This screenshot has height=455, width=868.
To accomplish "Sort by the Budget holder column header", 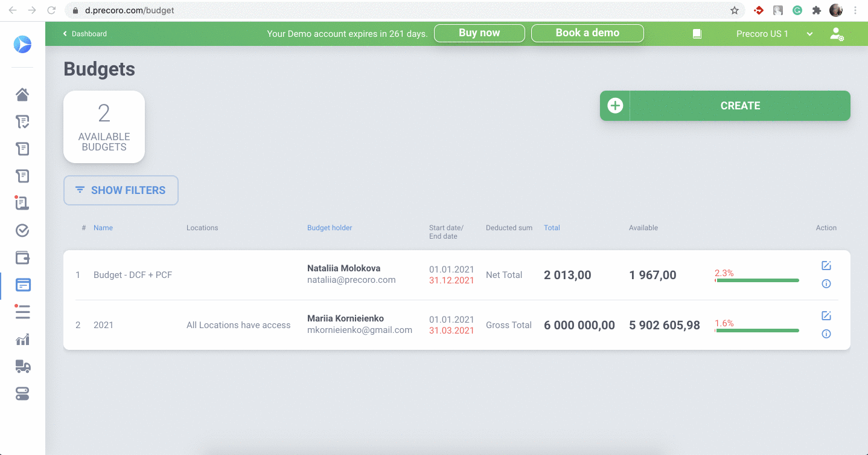I will click(x=330, y=228).
